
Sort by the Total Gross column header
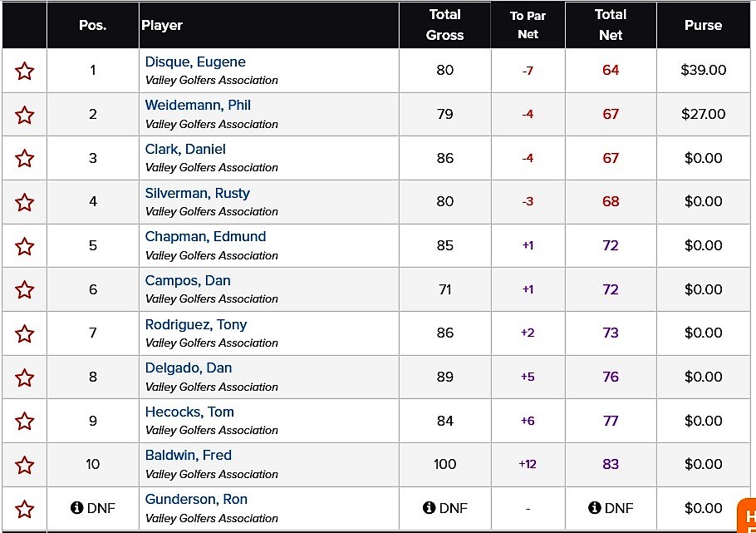[444, 25]
